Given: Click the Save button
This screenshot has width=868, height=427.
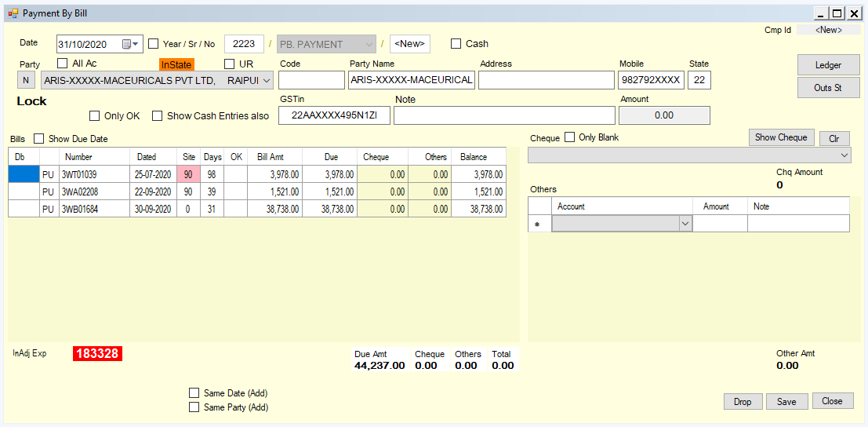Looking at the screenshot, I should [x=786, y=402].
